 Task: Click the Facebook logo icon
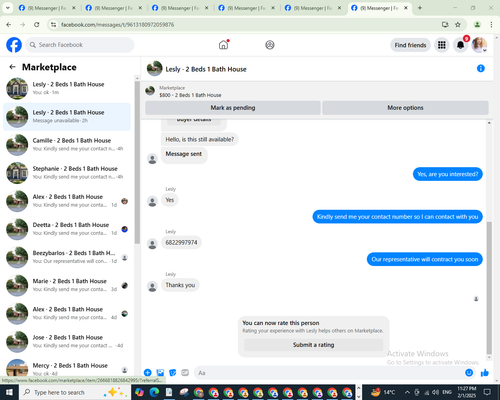coord(14,45)
